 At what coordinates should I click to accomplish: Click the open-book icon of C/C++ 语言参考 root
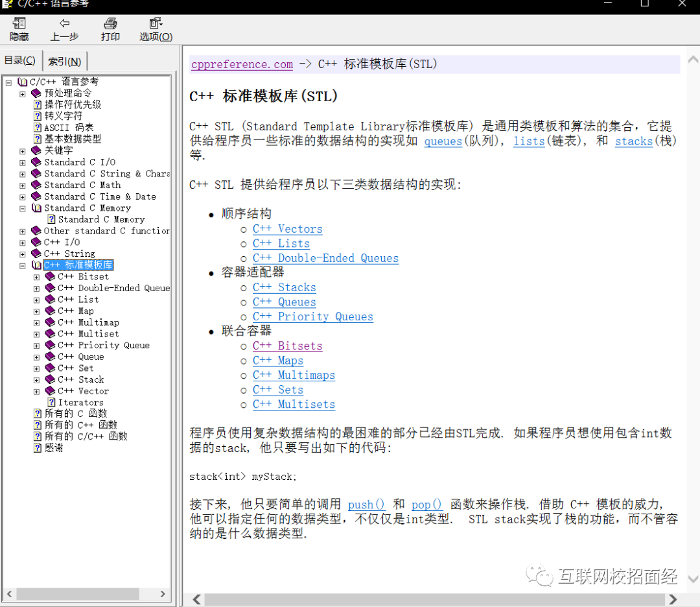tap(22, 82)
